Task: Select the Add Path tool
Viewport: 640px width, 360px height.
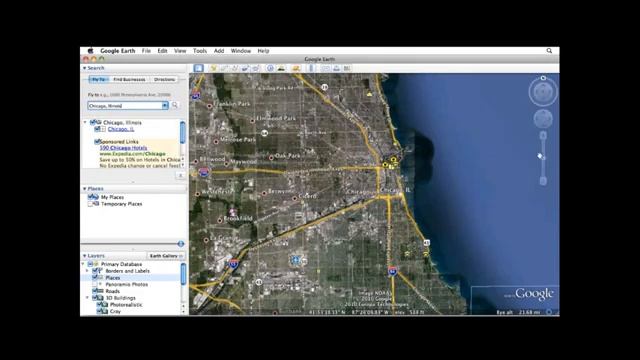Action: point(234,68)
